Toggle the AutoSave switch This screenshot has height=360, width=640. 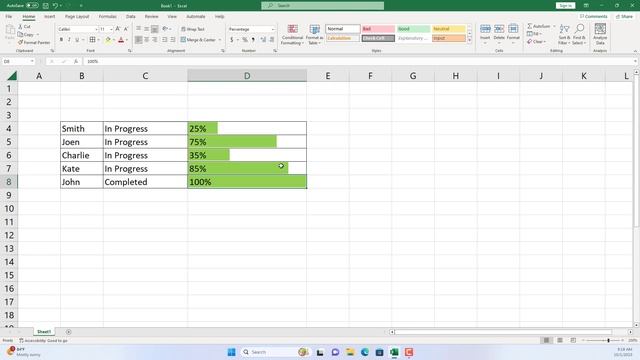(x=32, y=6)
